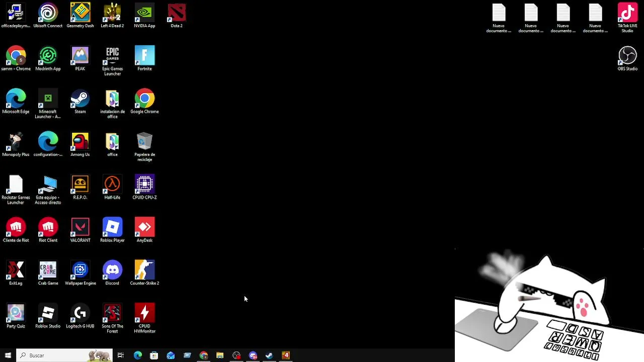
Task: Select the PEAK game desktop shortcut
Action: click(80, 59)
